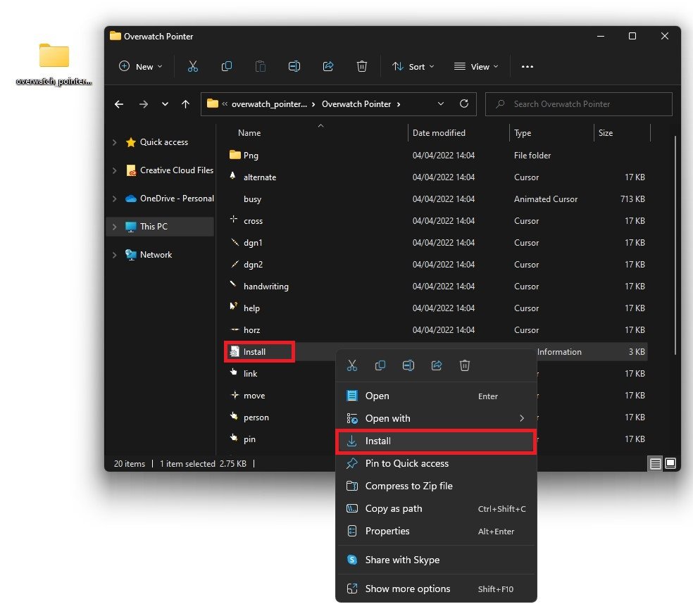The width and height of the screenshot is (693, 616).
Task: Select the Png folder in file list
Action: point(251,156)
